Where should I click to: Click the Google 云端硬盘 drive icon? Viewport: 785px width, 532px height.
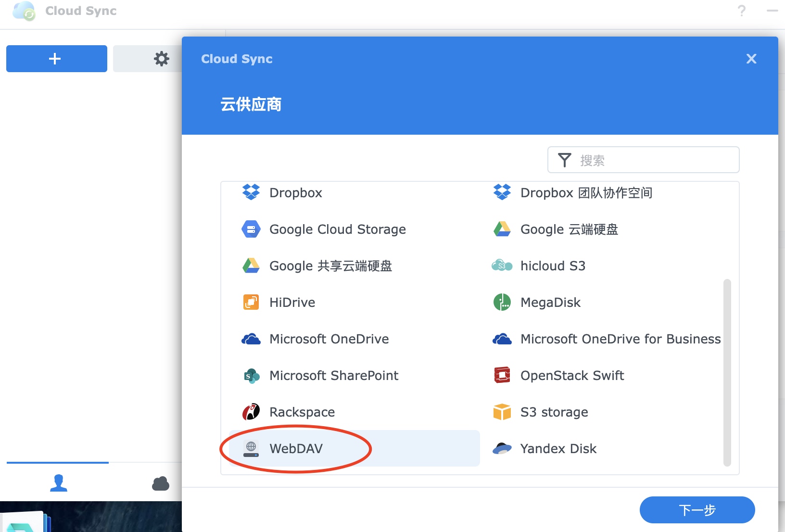click(502, 229)
